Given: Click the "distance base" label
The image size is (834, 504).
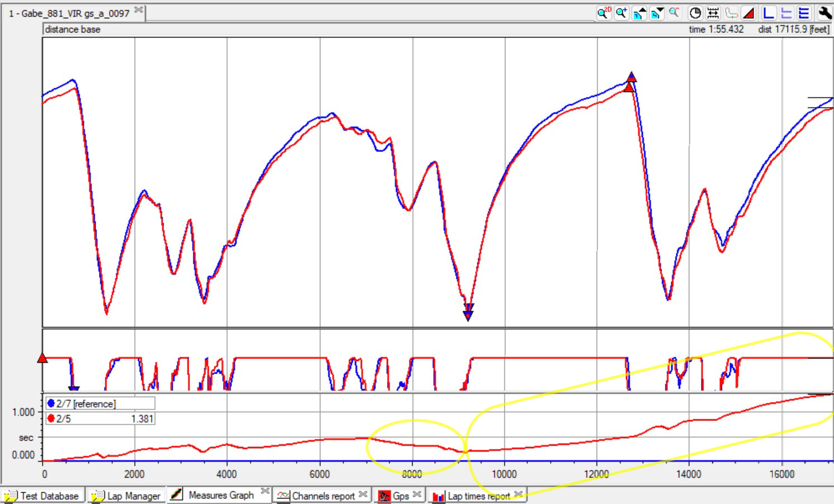Looking at the screenshot, I should pos(73,30).
